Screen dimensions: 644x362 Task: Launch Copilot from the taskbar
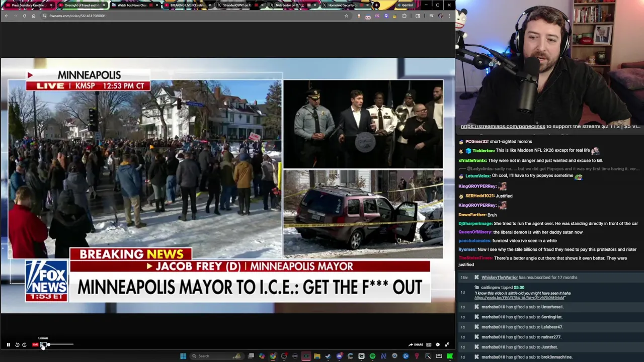[x=262, y=356]
